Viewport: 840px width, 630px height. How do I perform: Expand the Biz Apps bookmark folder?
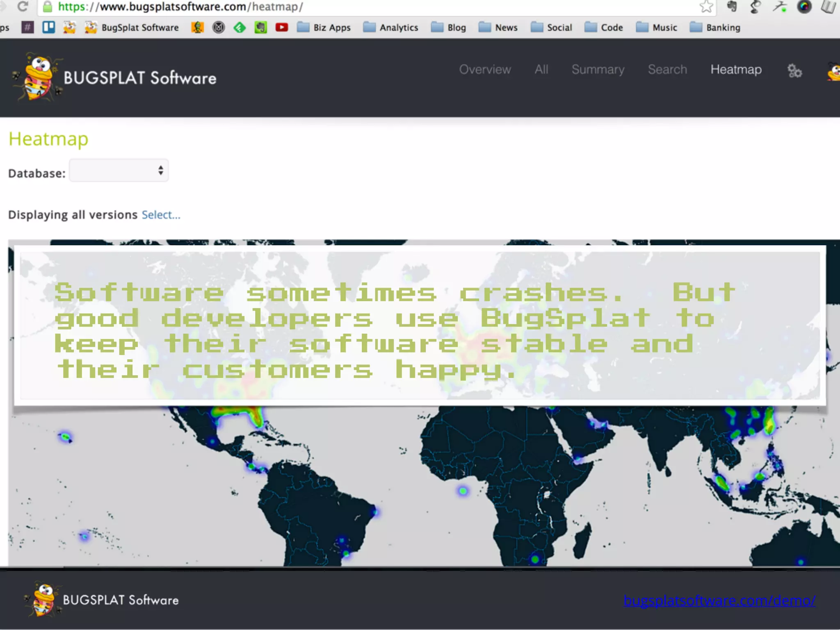click(x=324, y=27)
